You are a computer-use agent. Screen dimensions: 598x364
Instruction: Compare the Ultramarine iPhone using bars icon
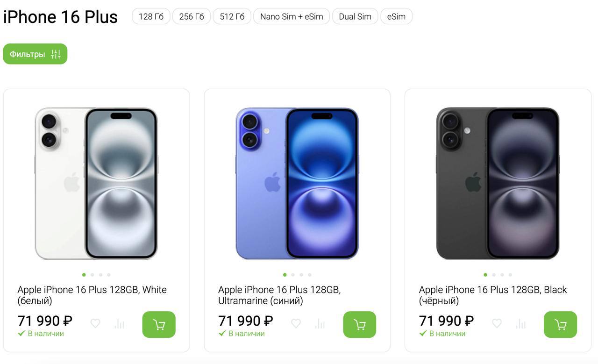point(320,323)
